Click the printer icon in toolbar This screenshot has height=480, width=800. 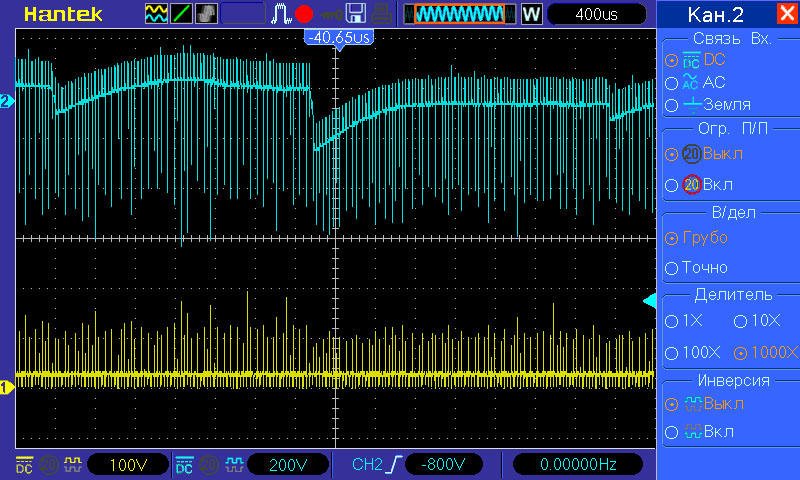[x=381, y=13]
